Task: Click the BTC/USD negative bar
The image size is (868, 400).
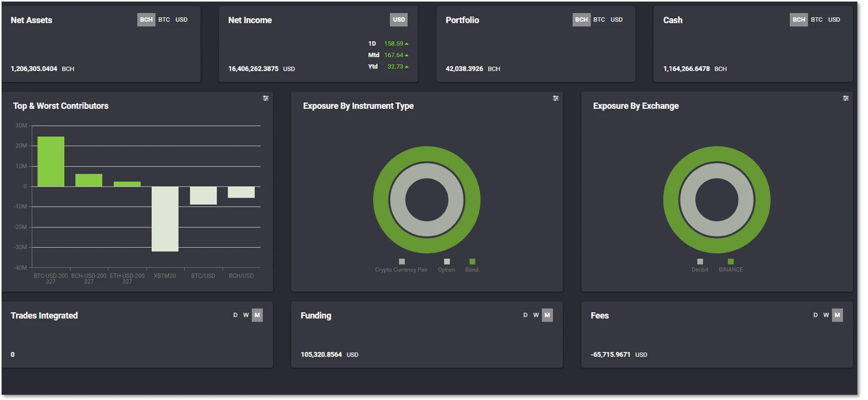Action: pyautogui.click(x=203, y=196)
